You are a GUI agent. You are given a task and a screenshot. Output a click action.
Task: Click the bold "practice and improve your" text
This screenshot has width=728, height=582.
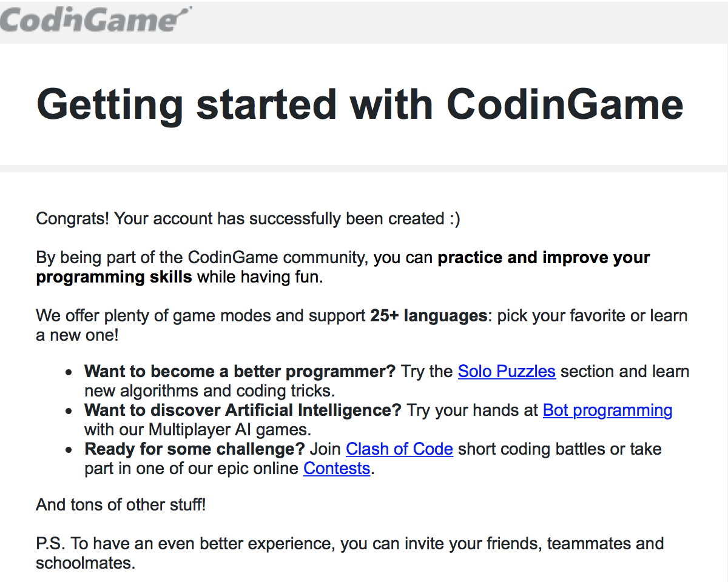(544, 257)
